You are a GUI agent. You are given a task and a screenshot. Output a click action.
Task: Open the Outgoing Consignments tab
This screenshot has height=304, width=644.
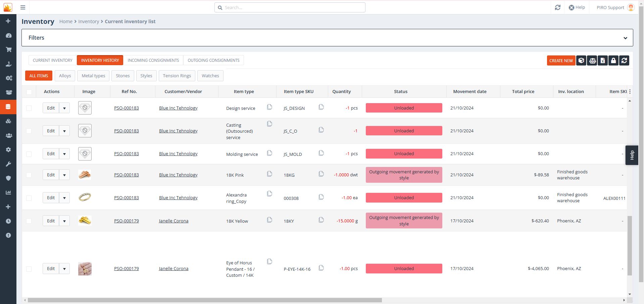tap(213, 60)
